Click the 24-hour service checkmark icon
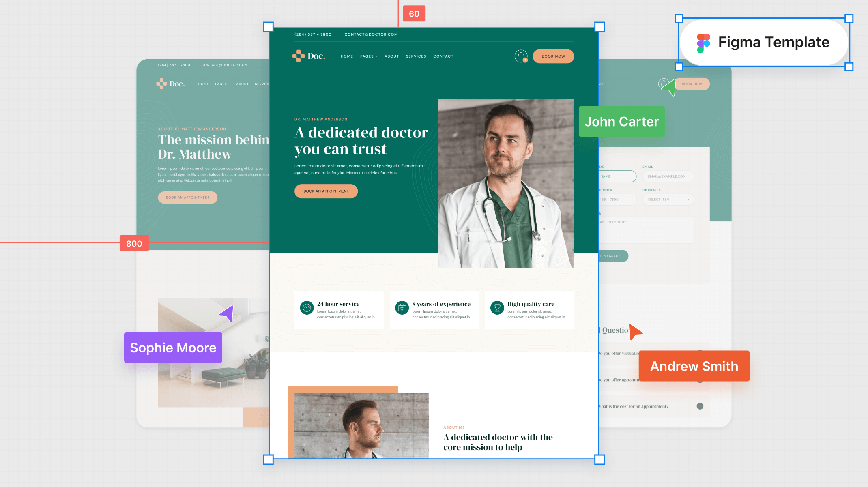The image size is (868, 487). [x=307, y=308]
